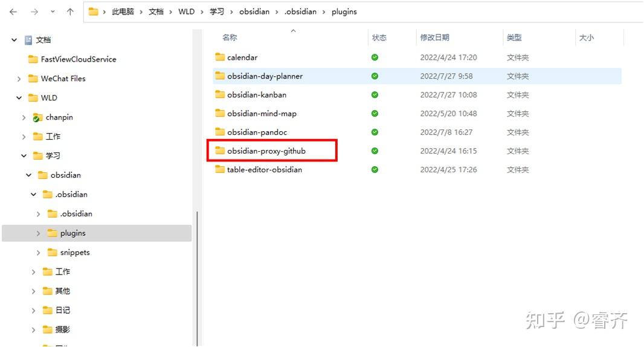Jump to WLD in the address breadcrumb
644x347 pixels.
click(187, 11)
